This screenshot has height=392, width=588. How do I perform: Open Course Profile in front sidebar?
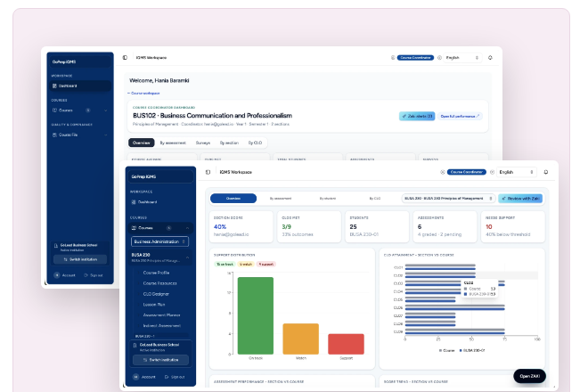156,273
